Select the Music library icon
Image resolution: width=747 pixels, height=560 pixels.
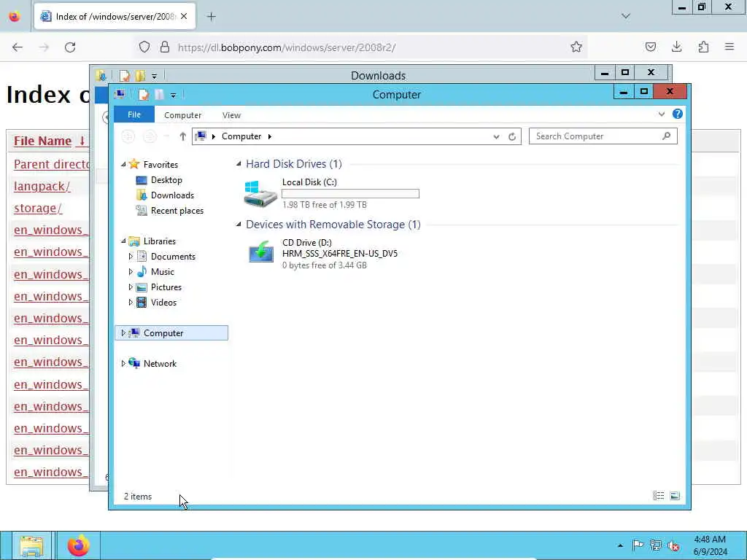[x=142, y=271]
